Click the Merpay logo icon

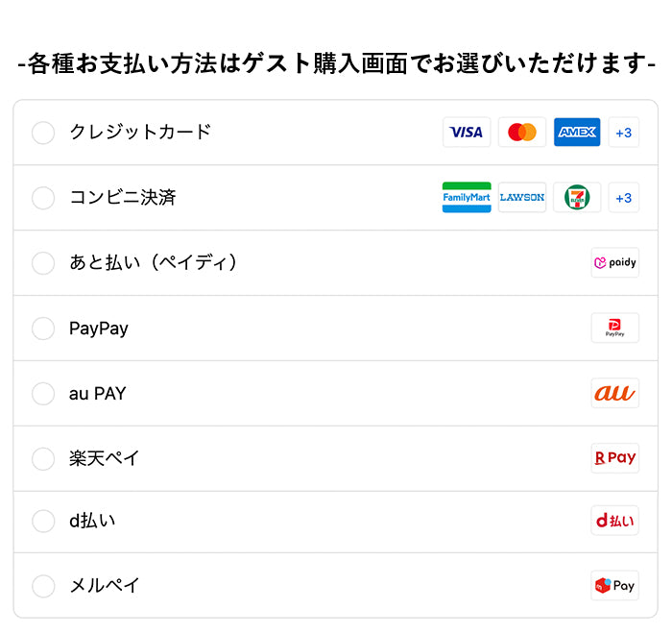(x=614, y=585)
